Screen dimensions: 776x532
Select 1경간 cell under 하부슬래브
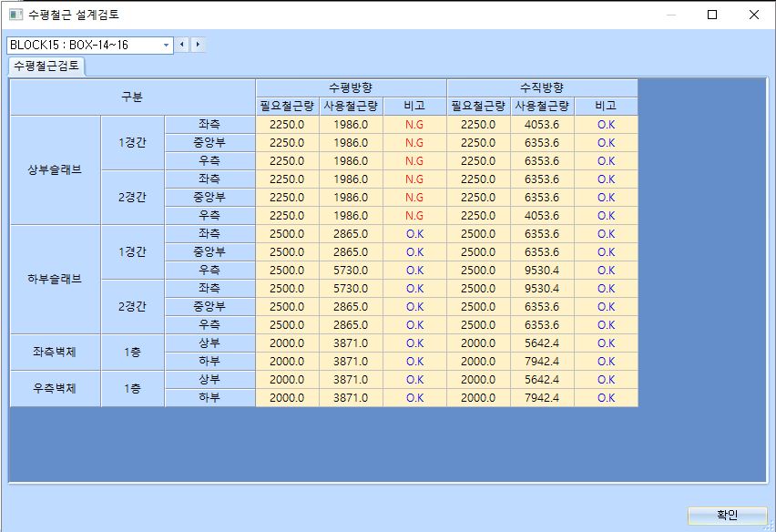(133, 252)
